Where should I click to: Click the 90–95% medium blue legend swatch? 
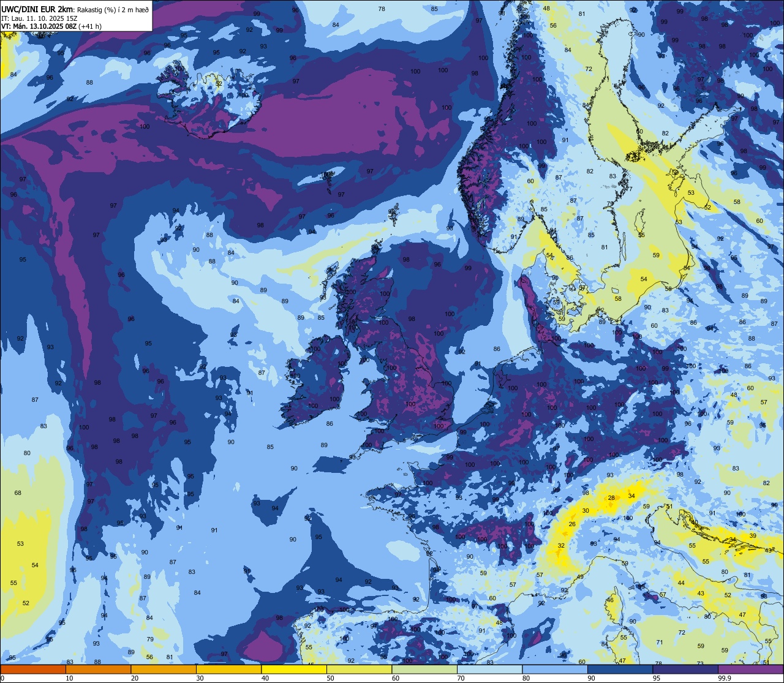[620, 670]
